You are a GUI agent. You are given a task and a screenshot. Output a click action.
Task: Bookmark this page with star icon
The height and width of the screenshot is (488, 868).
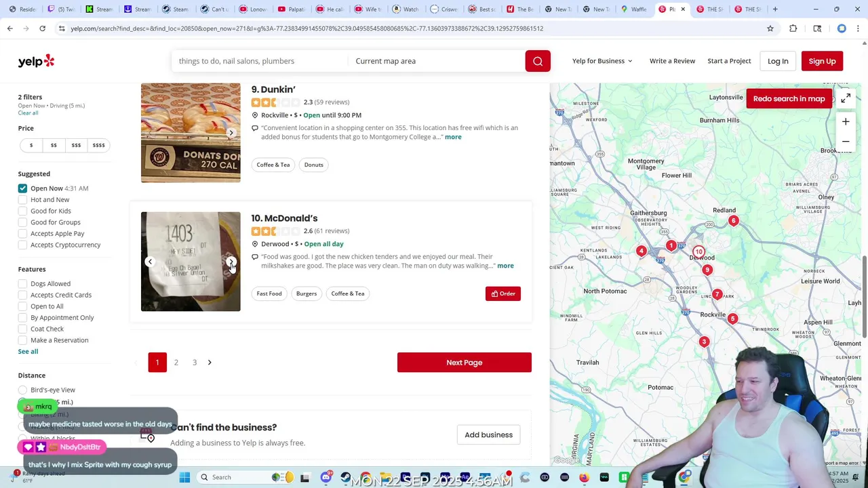[770, 28]
